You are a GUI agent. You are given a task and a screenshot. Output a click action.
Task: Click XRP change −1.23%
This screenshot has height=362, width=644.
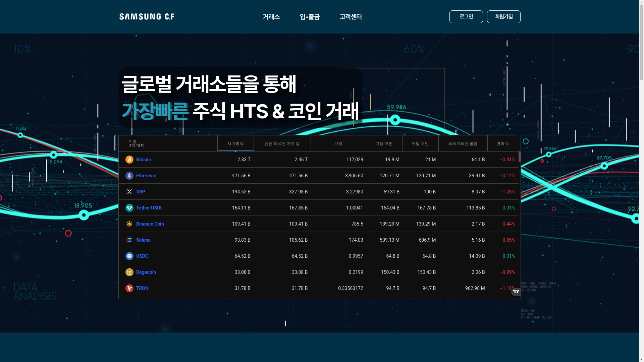[507, 192]
